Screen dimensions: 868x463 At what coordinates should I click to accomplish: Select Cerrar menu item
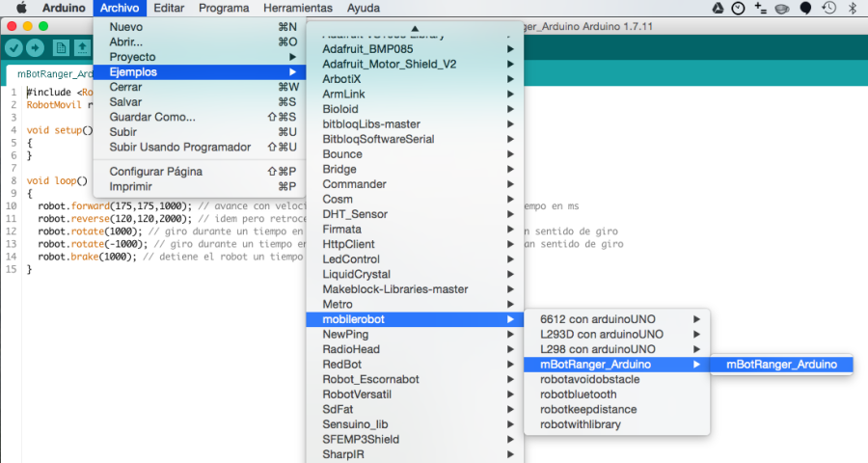[200, 87]
